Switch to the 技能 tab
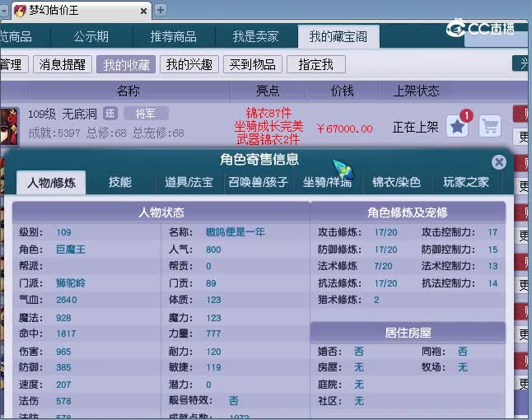The width and height of the screenshot is (532, 420). [119, 182]
